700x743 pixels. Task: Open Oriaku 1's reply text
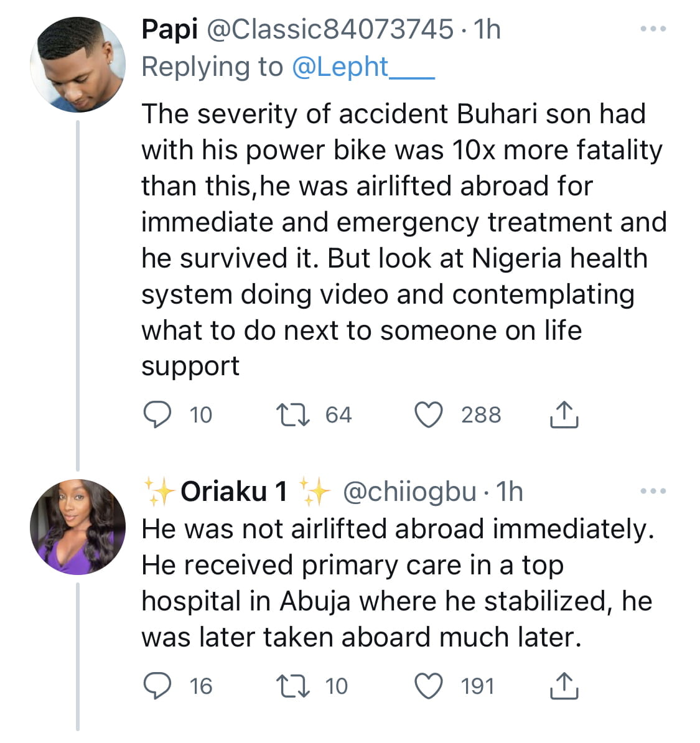[x=398, y=583]
